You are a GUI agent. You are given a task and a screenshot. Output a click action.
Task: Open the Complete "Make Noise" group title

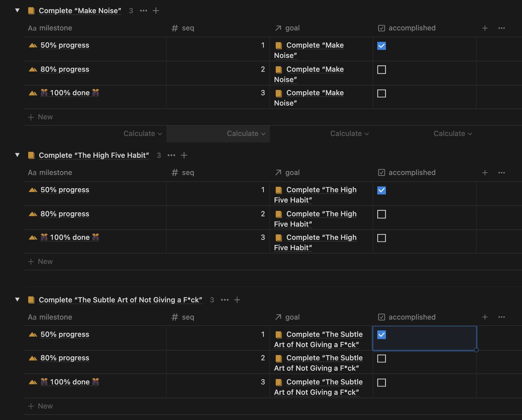pos(80,10)
